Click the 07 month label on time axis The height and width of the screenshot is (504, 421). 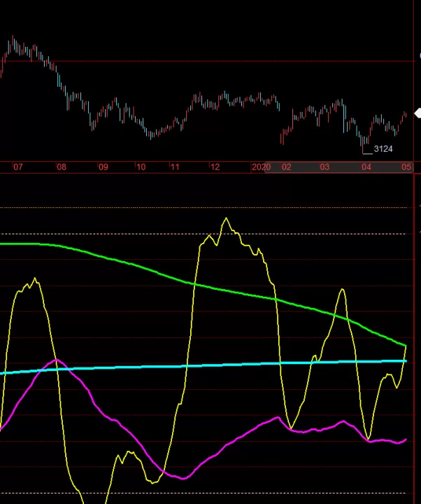click(x=18, y=167)
